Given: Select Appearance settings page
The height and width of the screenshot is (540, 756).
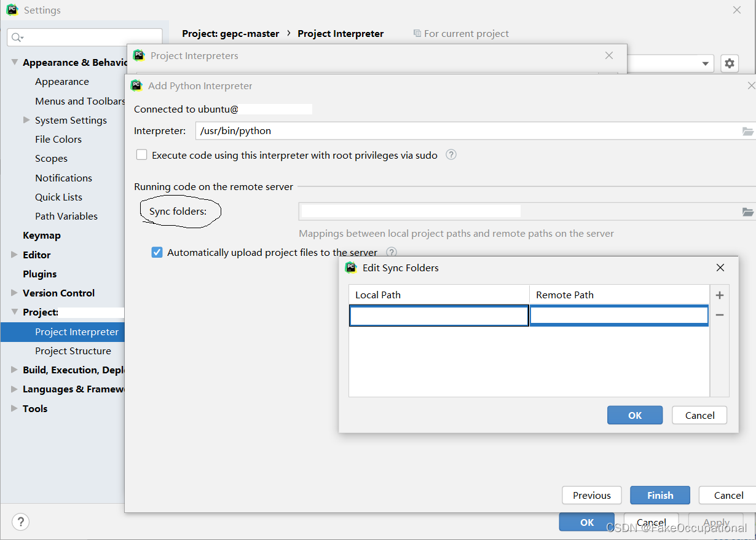Looking at the screenshot, I should click(62, 82).
